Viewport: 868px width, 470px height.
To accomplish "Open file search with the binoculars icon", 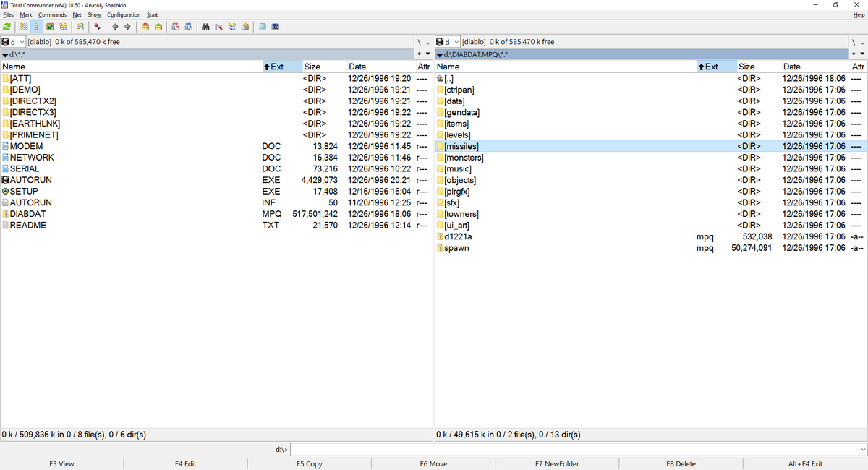I will 205,27.
